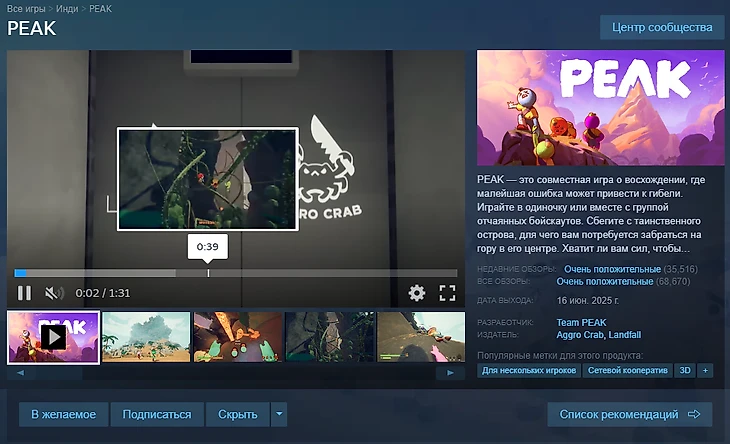Select the PEAK trailer thumbnail with play icon
Image resolution: width=730 pixels, height=444 pixels.
(54, 337)
